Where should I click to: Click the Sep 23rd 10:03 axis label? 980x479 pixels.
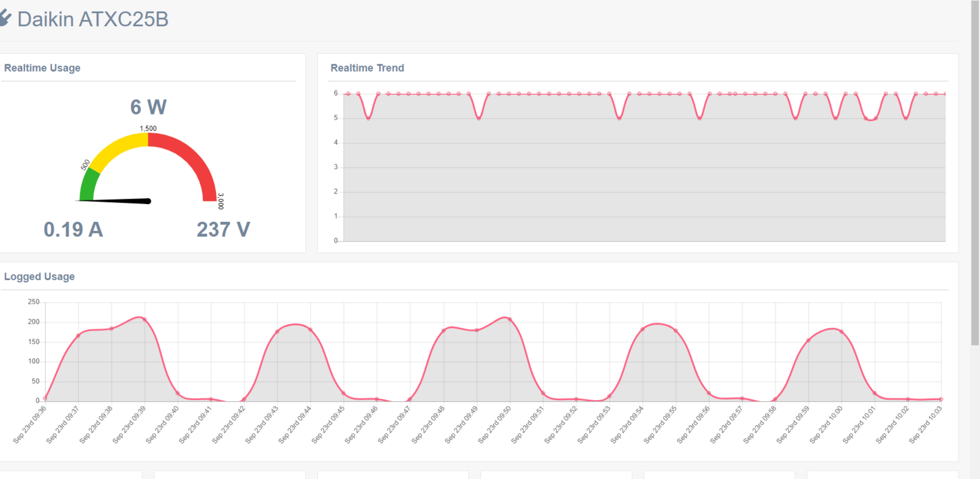pos(925,424)
